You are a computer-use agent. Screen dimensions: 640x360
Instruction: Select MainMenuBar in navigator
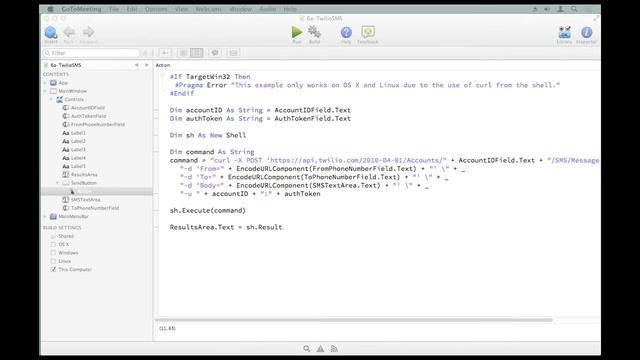[x=73, y=217]
